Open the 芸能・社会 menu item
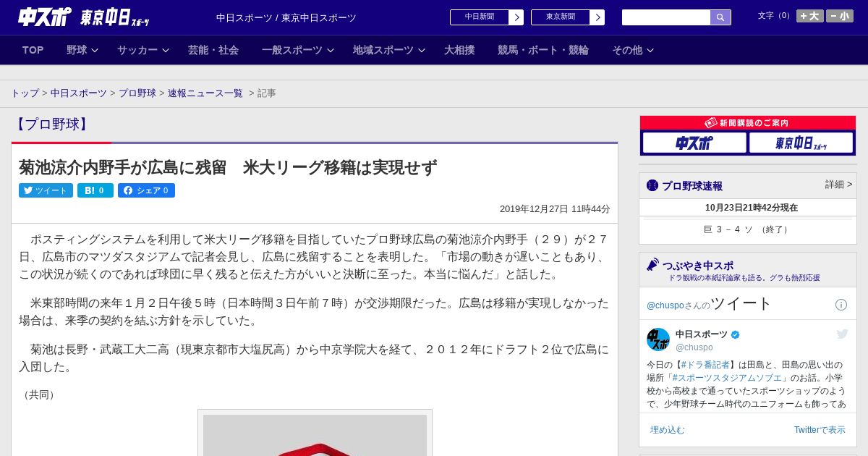 (x=213, y=50)
